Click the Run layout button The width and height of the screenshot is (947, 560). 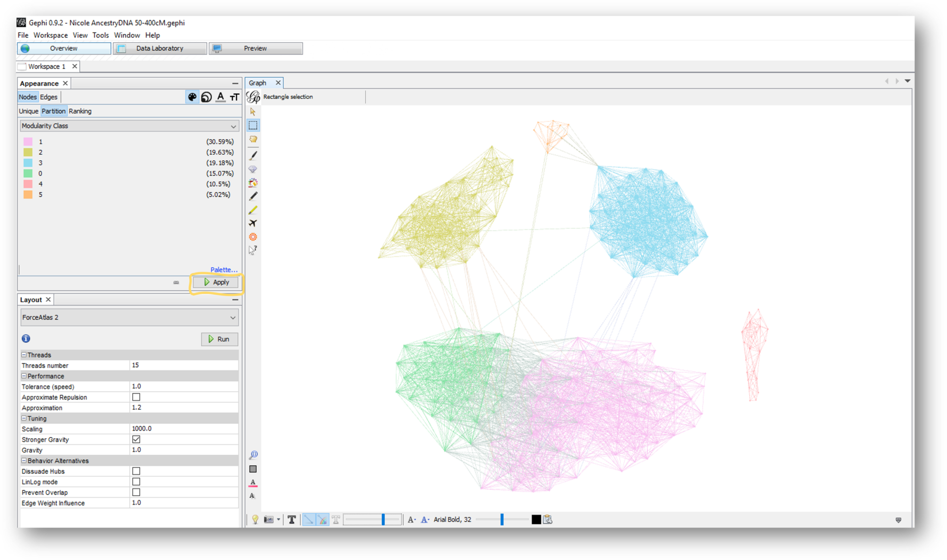(x=219, y=339)
